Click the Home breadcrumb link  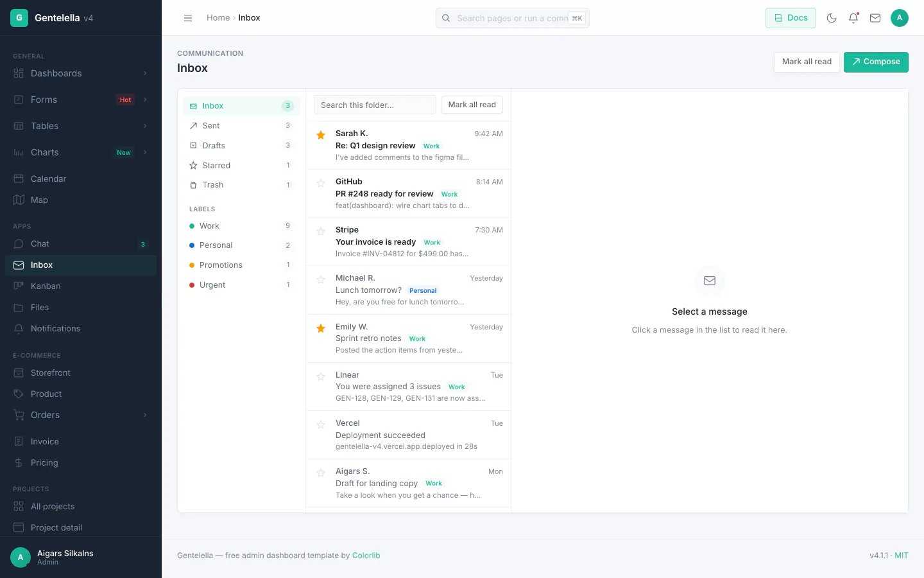point(218,18)
